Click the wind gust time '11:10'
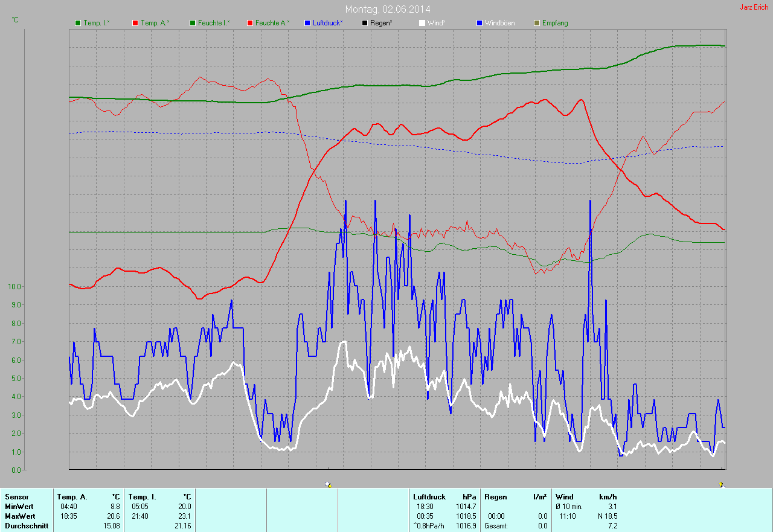 click(568, 516)
